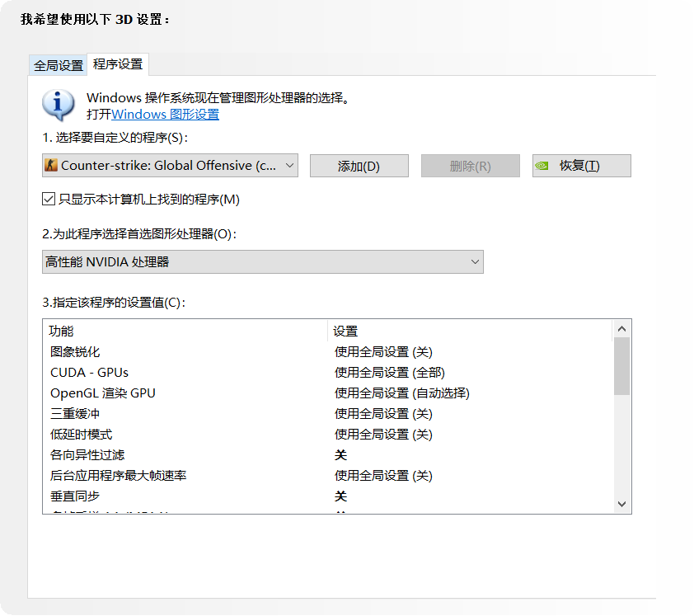Click the 功能 column header

(x=185, y=331)
